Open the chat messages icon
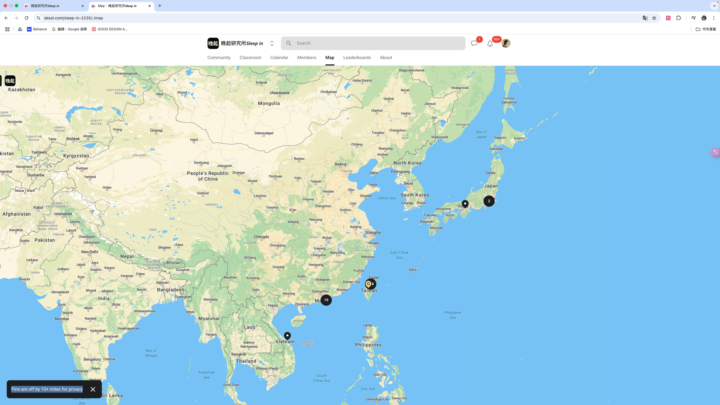The width and height of the screenshot is (720, 405). click(474, 43)
